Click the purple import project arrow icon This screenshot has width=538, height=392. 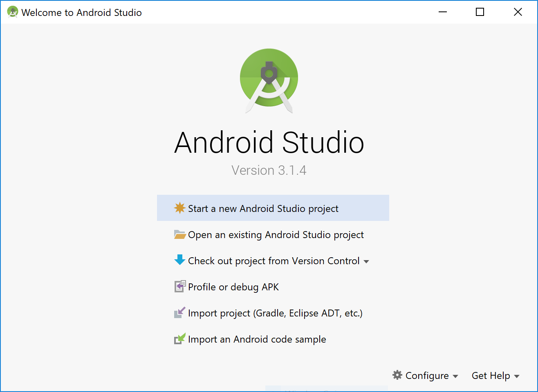click(180, 313)
